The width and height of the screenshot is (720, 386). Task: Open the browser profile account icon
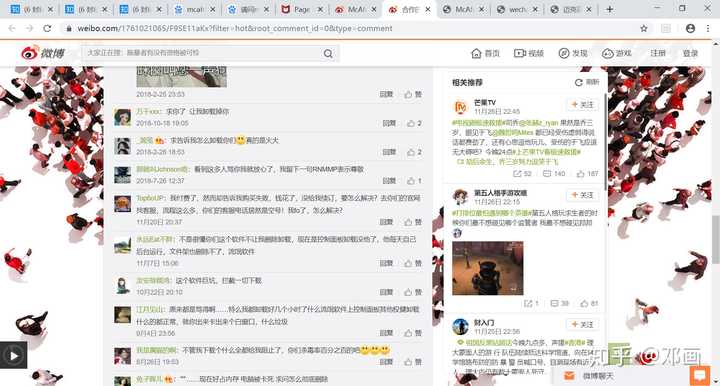point(690,28)
